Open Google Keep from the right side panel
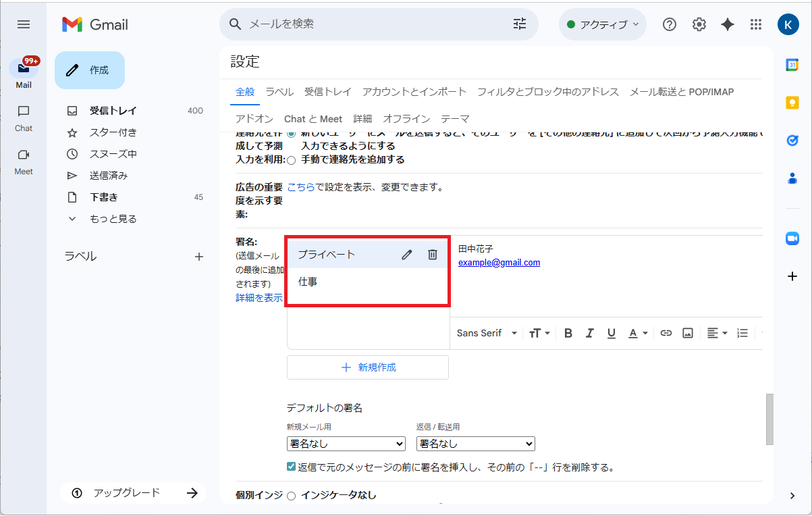This screenshot has height=516, width=812. coord(792,103)
